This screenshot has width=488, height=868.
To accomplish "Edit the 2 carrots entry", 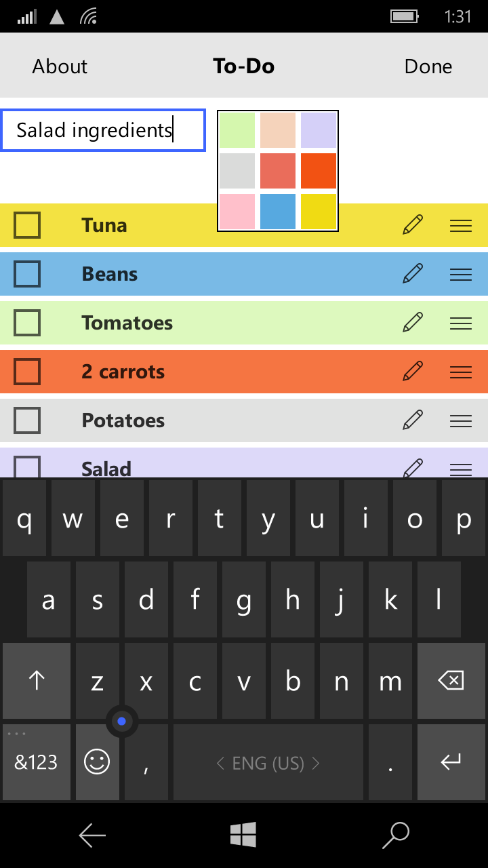I will pos(413,371).
